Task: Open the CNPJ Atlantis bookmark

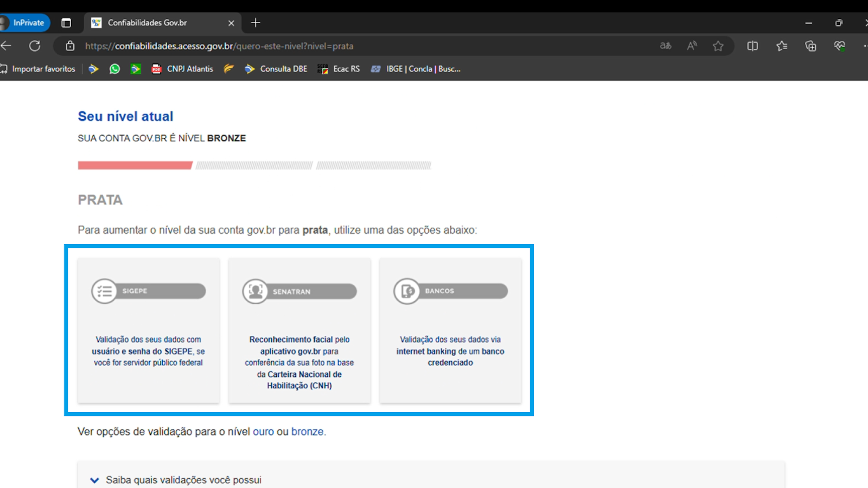Action: (x=183, y=69)
